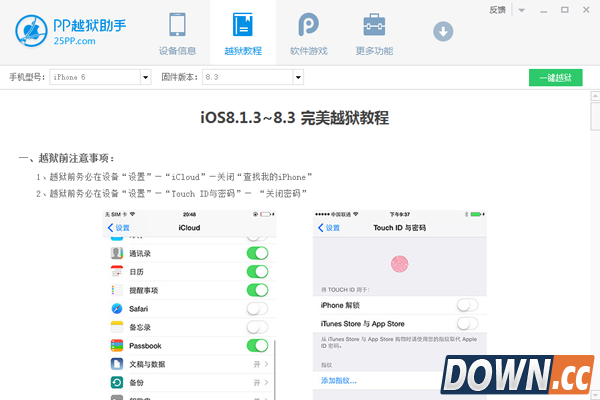Viewport: 600px width, 400px height.
Task: Toggle the 日历 calendar switch
Action: (257, 272)
